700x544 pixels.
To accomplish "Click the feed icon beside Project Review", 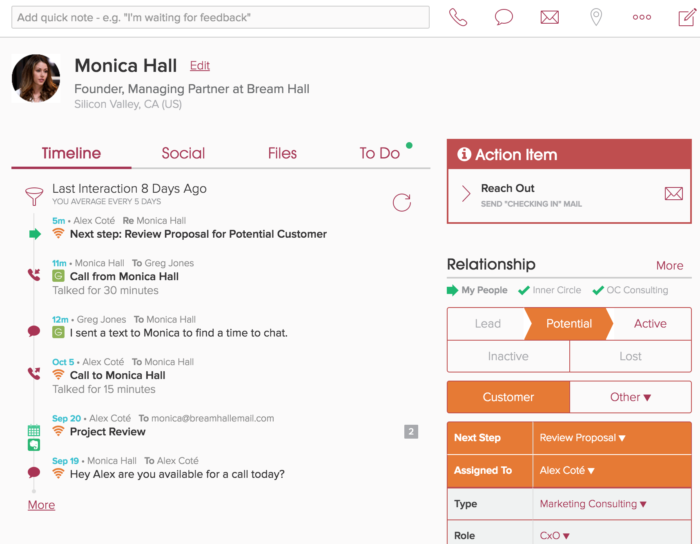I will 58,431.
